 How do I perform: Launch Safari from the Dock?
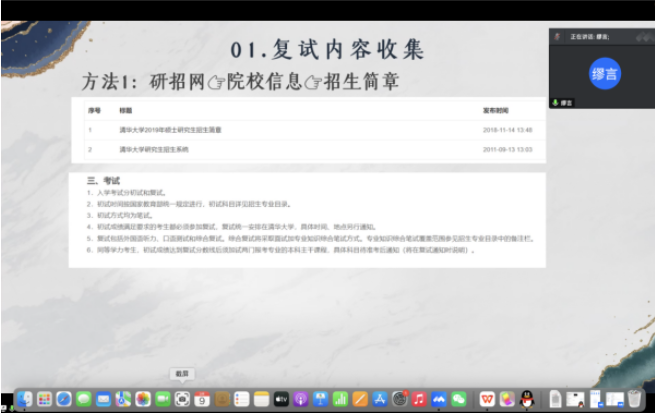tap(64, 399)
